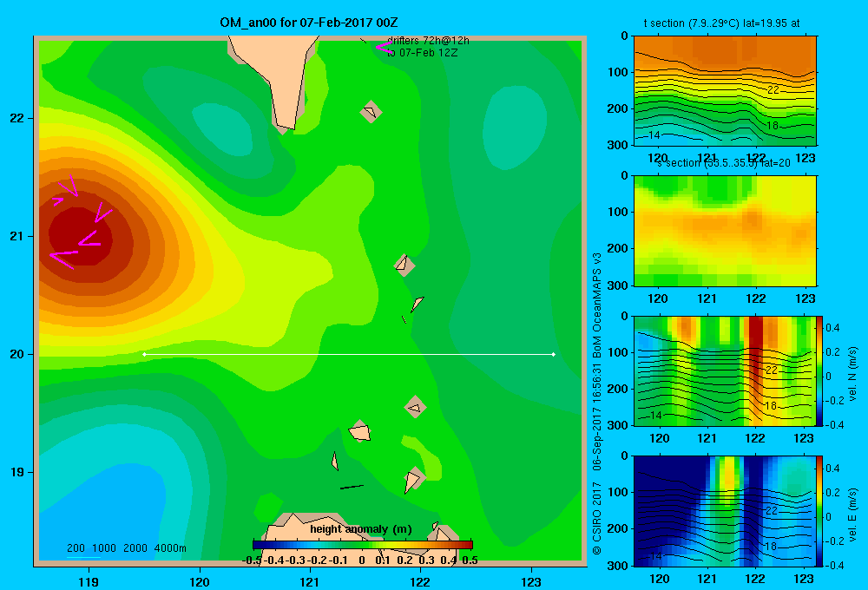Click the vertical "© CSIRO 2017" copyright text

597,518
